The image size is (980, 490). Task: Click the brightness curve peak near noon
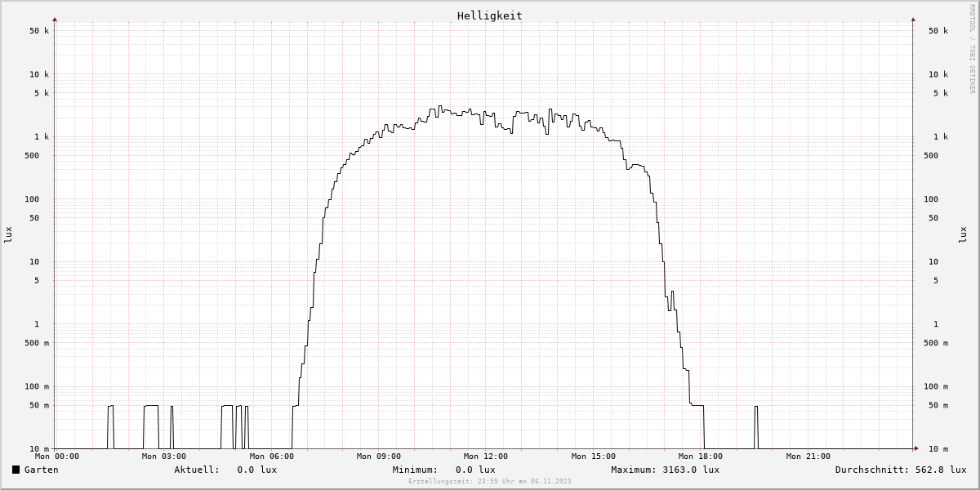click(440, 107)
